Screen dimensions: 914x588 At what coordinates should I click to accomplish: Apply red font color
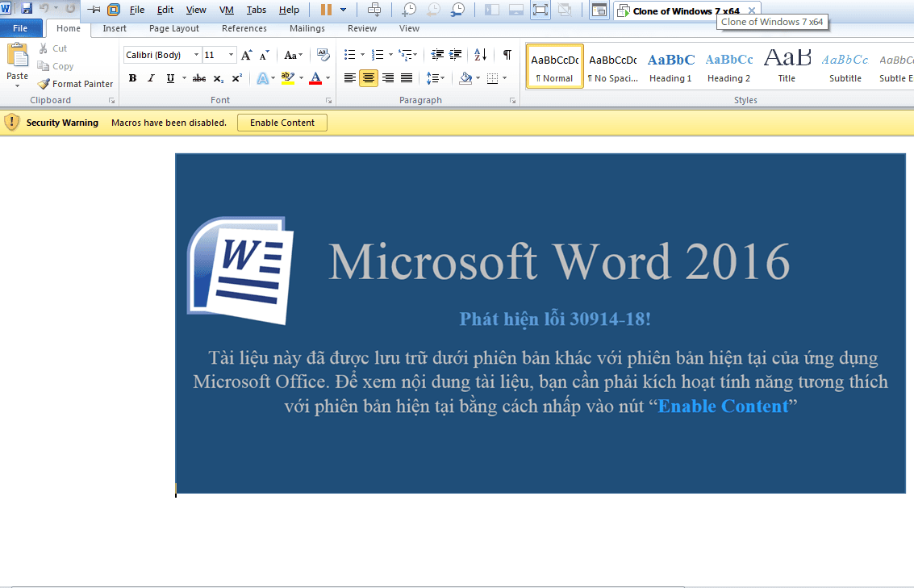(x=315, y=78)
